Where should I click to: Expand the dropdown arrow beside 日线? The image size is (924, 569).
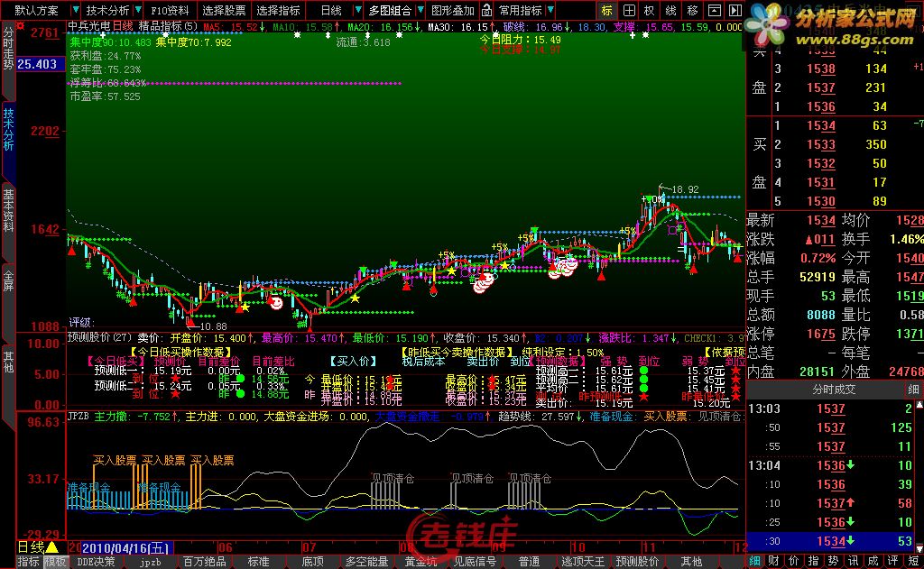(357, 10)
